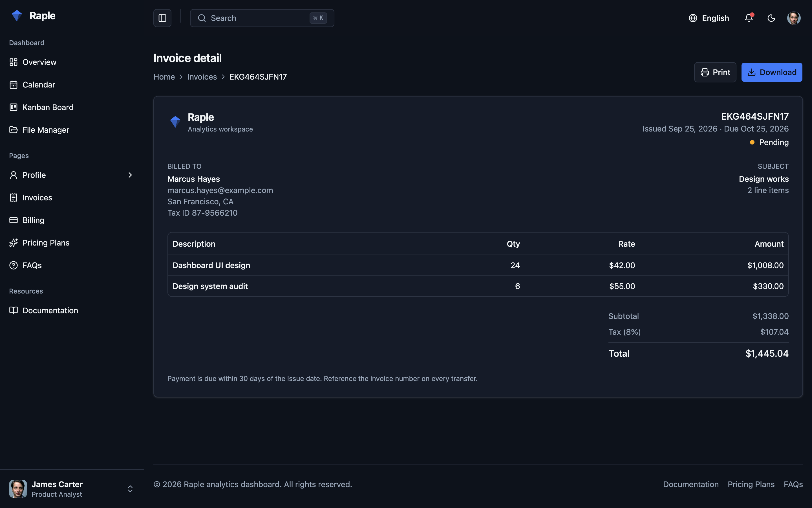This screenshot has height=508, width=812.
Task: Select the Design system audit row
Action: 478,286
